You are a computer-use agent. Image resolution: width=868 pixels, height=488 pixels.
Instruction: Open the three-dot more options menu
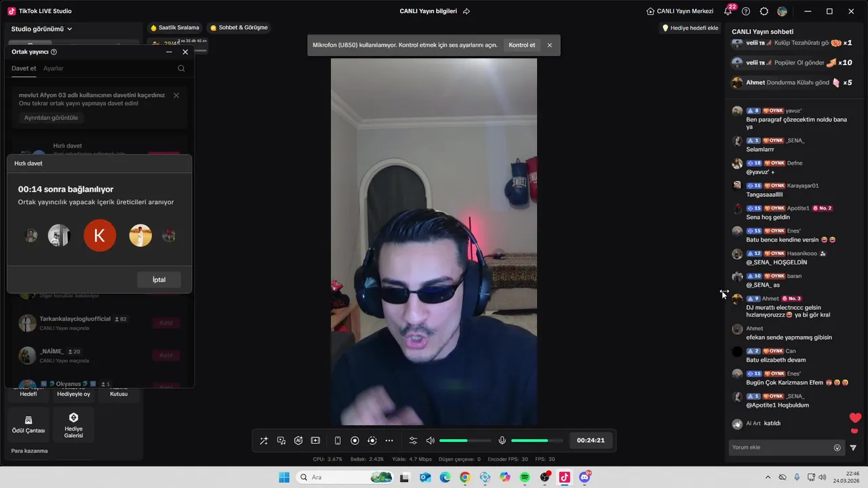[x=389, y=441]
